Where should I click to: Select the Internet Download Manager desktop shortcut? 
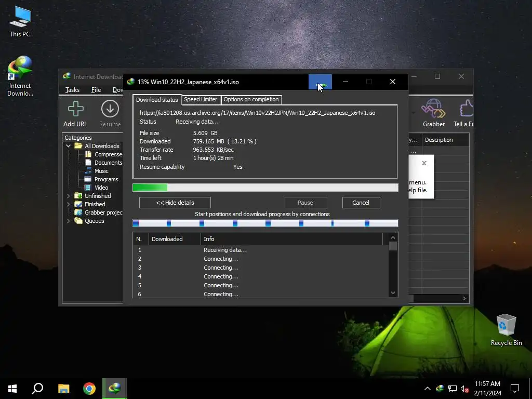20,76
